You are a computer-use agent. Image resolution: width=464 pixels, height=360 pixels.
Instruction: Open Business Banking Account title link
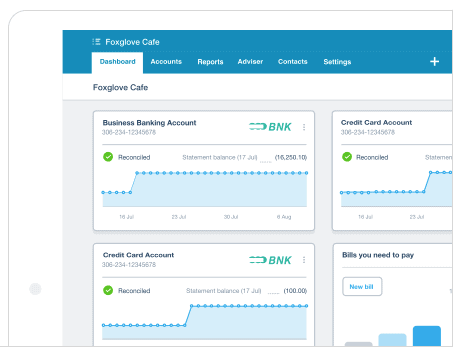(x=149, y=123)
